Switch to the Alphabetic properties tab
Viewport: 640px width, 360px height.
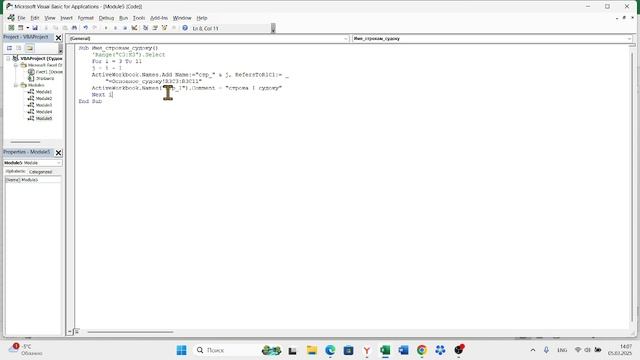coord(15,171)
